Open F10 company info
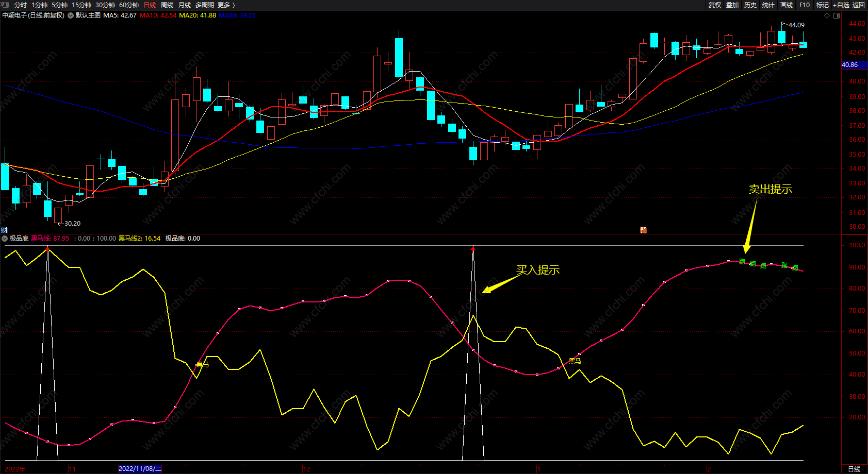This screenshot has width=868, height=474. 805,5
